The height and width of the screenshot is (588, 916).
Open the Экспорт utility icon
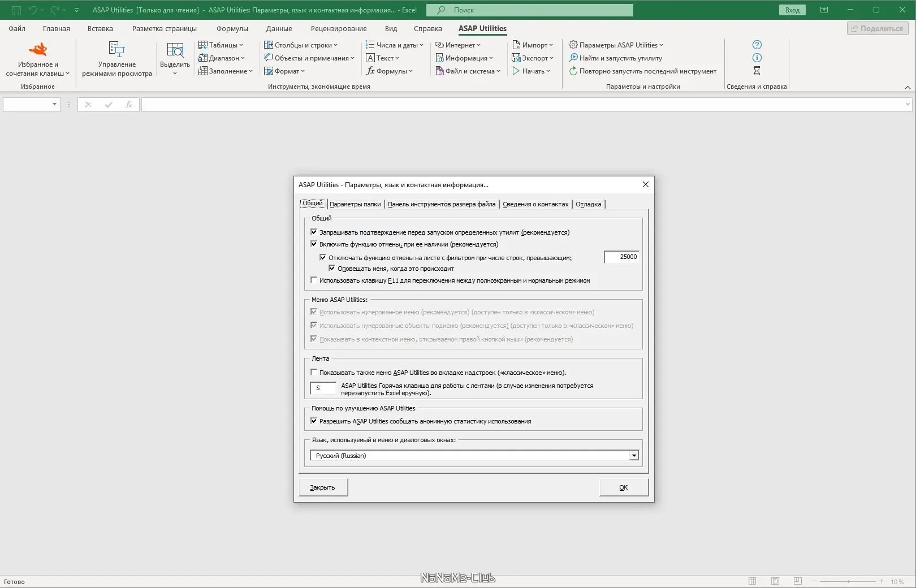tap(532, 58)
